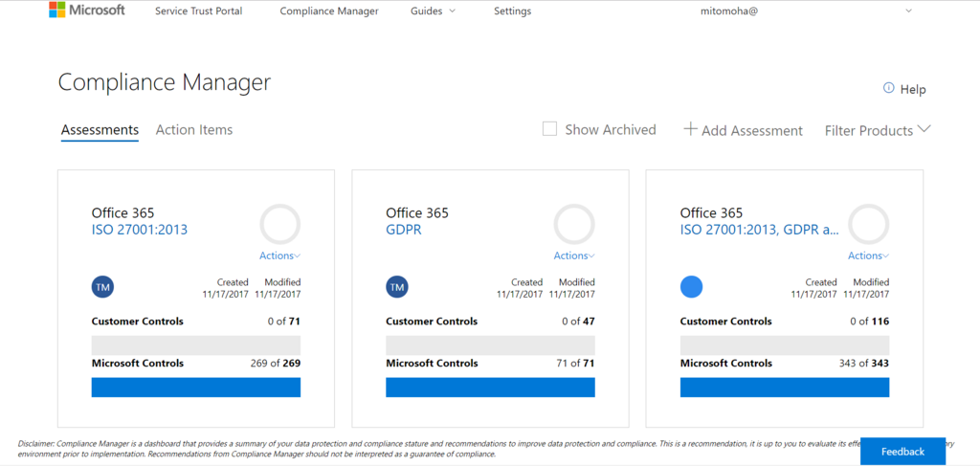The width and height of the screenshot is (980, 466).
Task: Click score circle on ISO 27001:2013 card
Action: tap(280, 224)
